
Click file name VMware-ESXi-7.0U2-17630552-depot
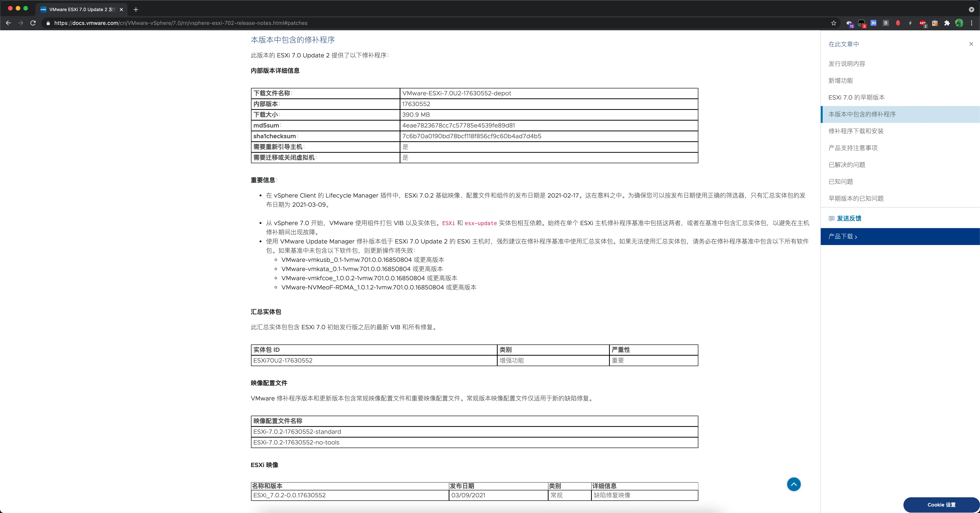(x=457, y=93)
